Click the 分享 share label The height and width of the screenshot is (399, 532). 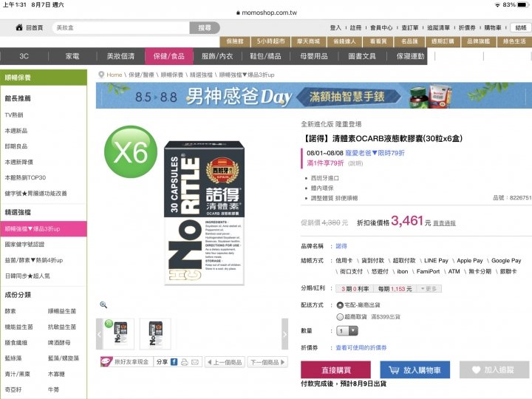[x=162, y=362]
